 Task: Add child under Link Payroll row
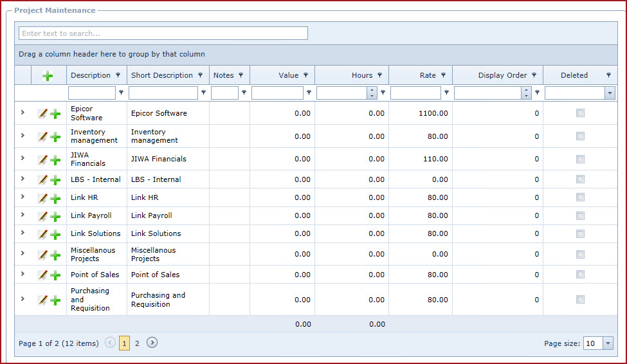pos(55,216)
